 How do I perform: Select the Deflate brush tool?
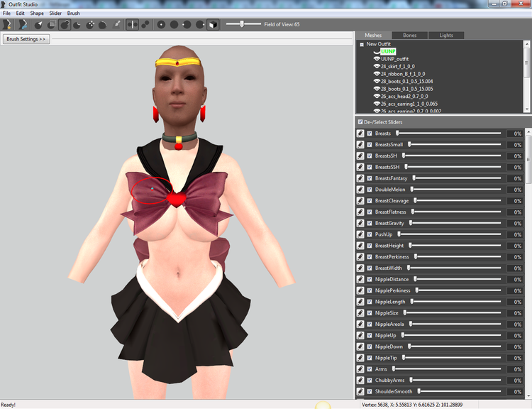click(x=77, y=24)
